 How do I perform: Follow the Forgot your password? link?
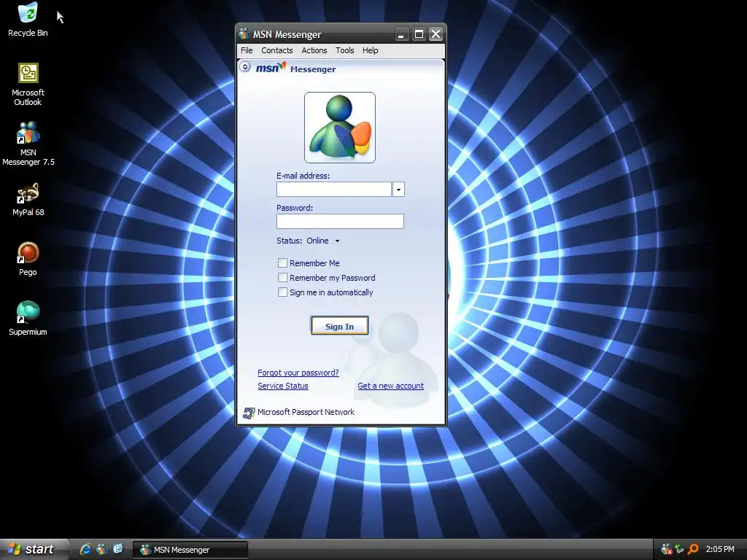[298, 373]
